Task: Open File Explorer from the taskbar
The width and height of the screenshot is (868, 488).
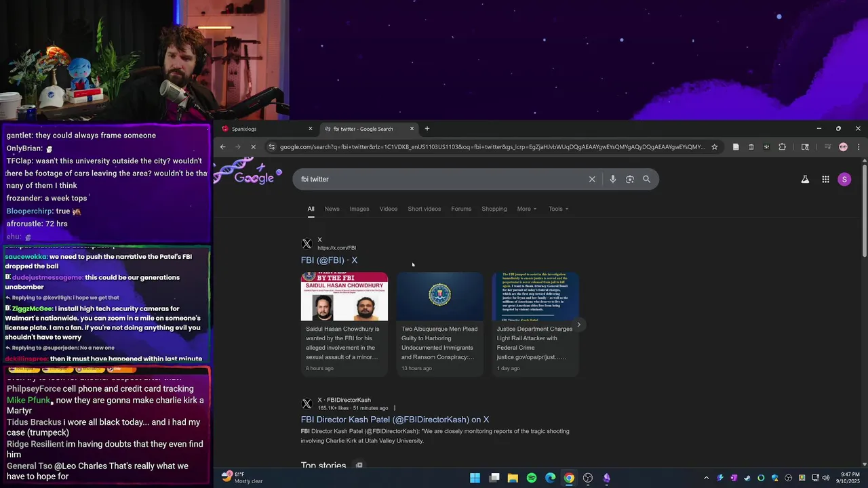Action: click(513, 478)
